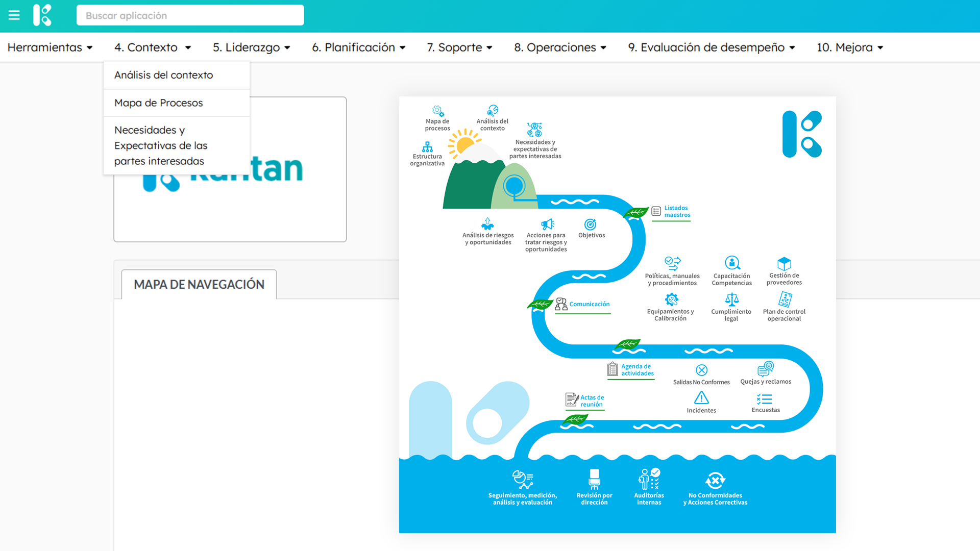
Task: Click Seguimiento, medición, análisis y evaluación icon
Action: (523, 480)
